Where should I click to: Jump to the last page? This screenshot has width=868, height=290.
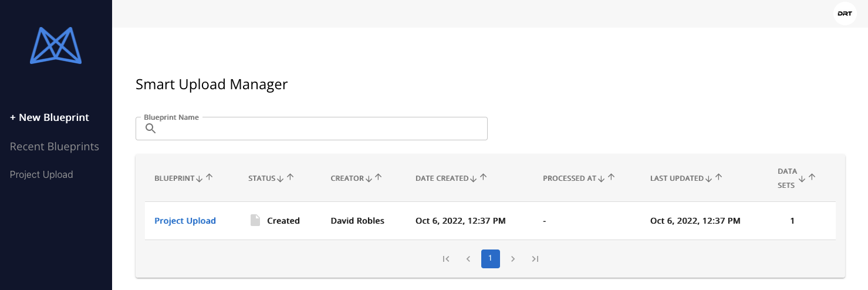pyautogui.click(x=535, y=259)
